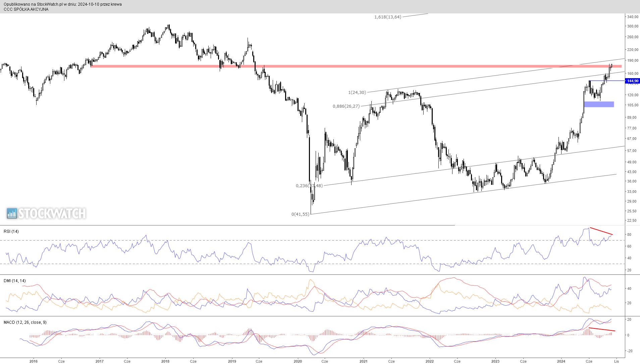Click the 300,00 price axis label
The width and height of the screenshot is (640, 364).
pos(632,26)
